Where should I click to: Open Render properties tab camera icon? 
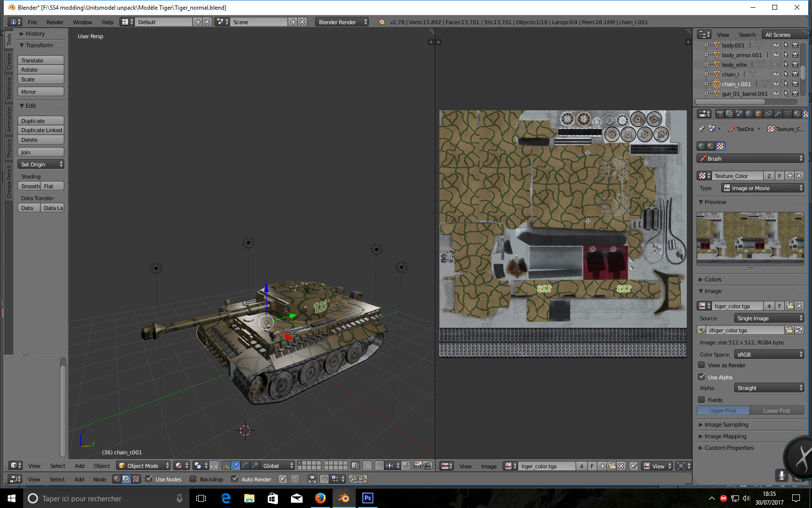point(720,114)
